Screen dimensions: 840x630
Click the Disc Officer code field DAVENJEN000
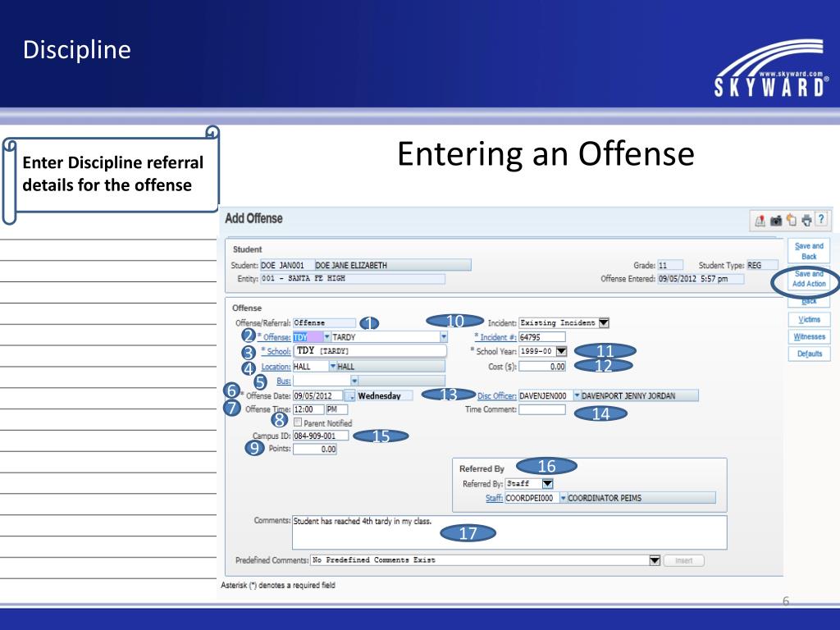click(x=546, y=395)
